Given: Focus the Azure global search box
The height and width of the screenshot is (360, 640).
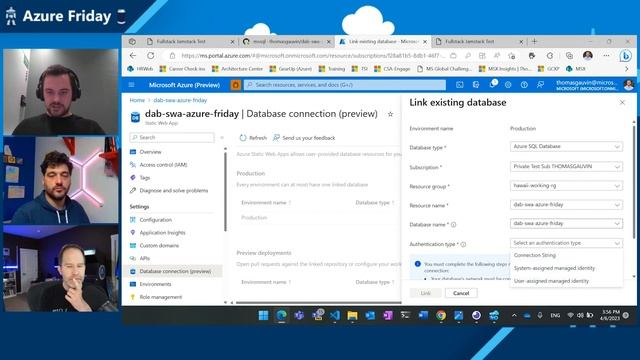Looking at the screenshot, I should click(345, 85).
